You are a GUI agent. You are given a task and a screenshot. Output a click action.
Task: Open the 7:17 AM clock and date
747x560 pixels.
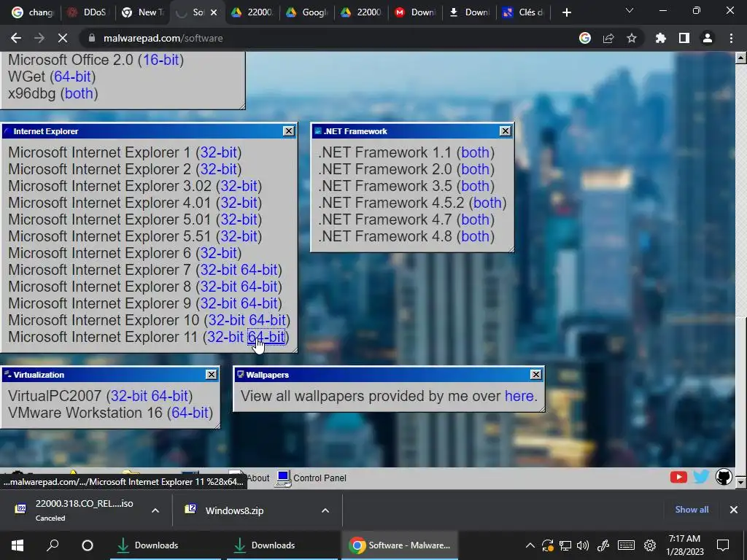[x=684, y=545]
